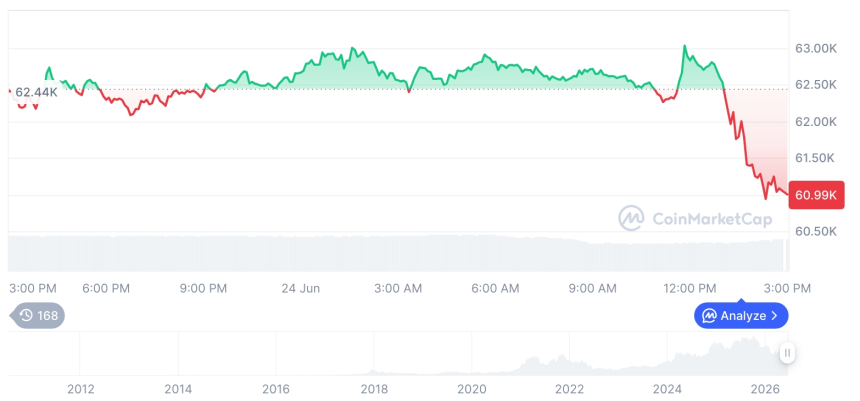Click the CoinMarketCap watermark logo icon
This screenshot has height=401, width=860.
coord(631,218)
